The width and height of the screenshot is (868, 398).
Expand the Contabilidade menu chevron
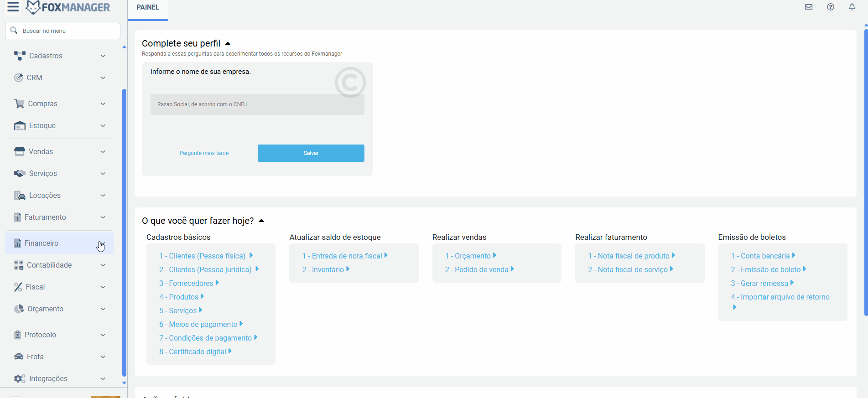(103, 265)
